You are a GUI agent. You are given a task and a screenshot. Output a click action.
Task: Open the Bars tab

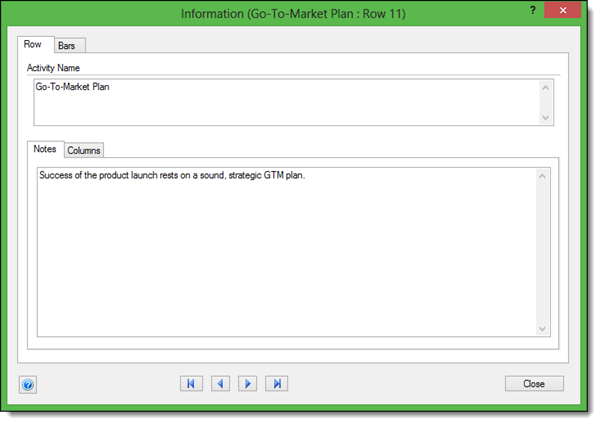[68, 46]
